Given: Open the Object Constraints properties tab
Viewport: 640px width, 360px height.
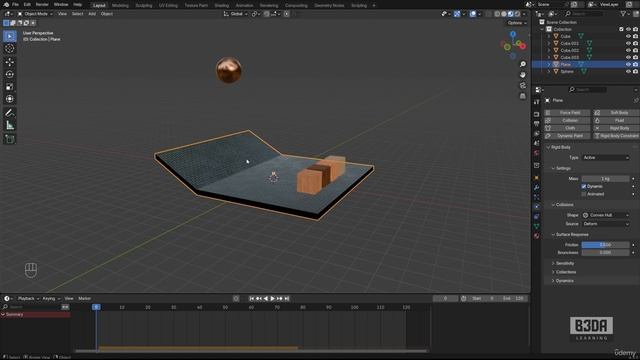Looking at the screenshot, I should (536, 216).
